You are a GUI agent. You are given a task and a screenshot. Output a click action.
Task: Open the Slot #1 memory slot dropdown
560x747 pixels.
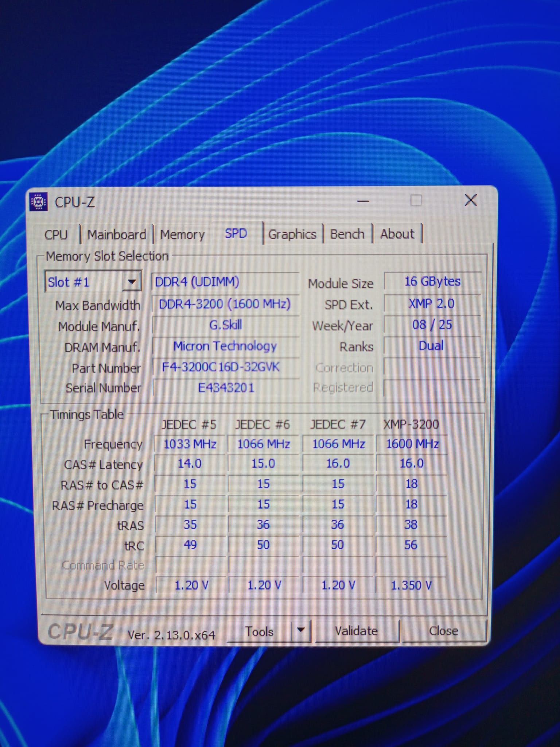click(x=93, y=282)
